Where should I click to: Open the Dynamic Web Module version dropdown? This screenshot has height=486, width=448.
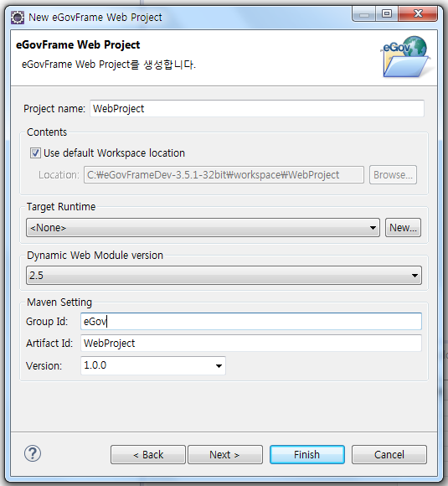224,275
